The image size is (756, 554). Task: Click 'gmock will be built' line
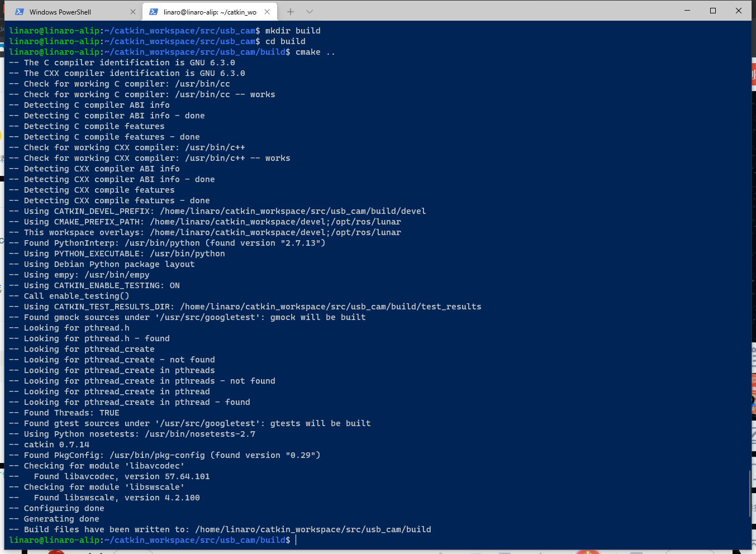pos(187,317)
